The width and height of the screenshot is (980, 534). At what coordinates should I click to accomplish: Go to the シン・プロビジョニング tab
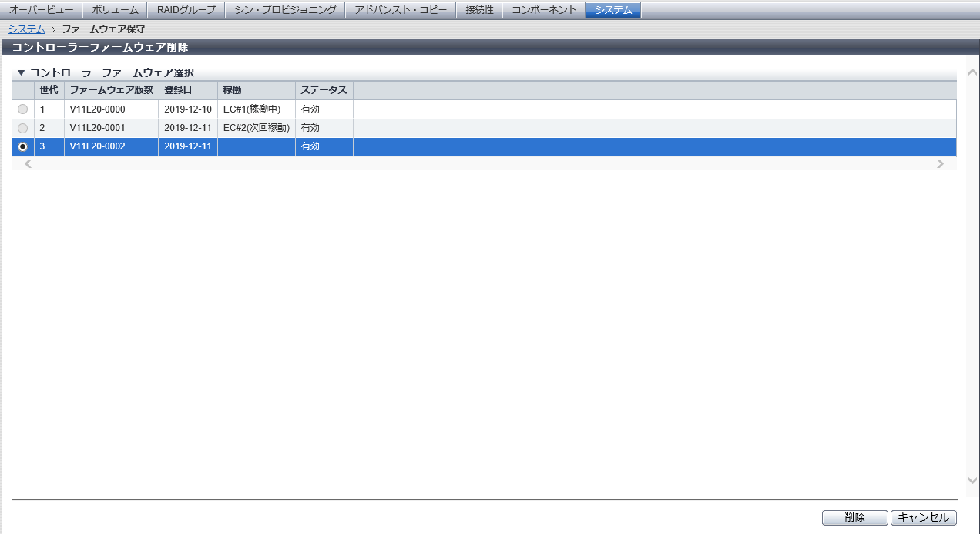click(285, 10)
